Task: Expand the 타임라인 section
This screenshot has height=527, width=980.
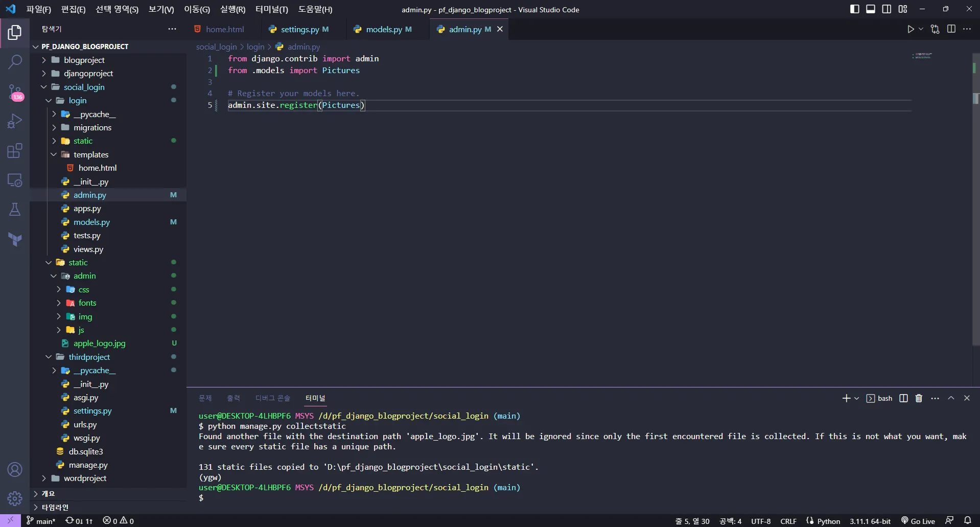Action: [108, 507]
